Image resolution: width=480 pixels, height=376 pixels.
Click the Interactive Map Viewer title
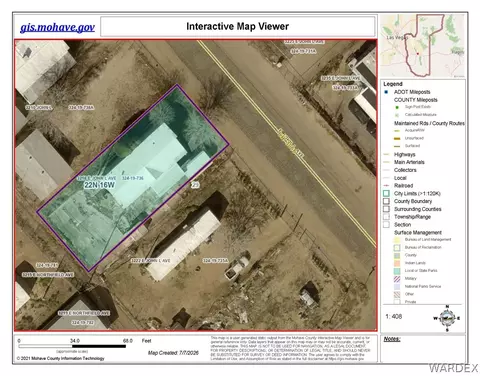point(238,26)
